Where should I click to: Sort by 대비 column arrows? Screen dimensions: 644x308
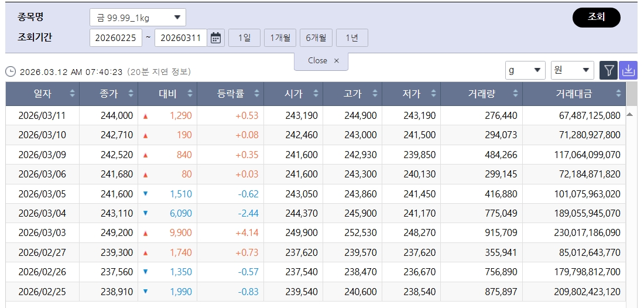pos(190,94)
